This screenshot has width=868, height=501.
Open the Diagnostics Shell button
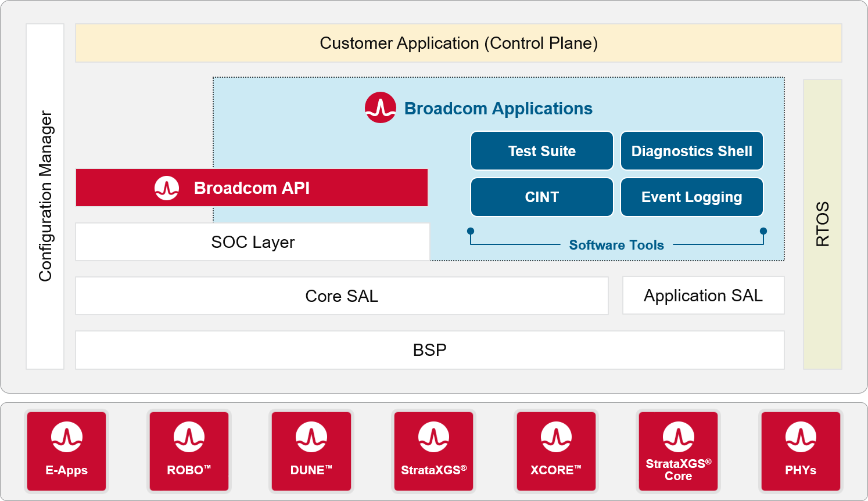(x=691, y=151)
